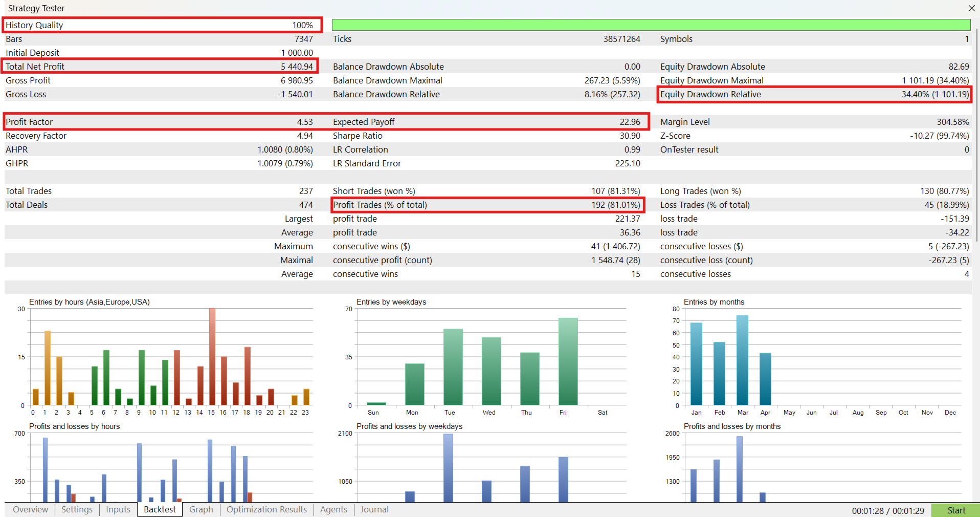
Task: Select the Backtest tab
Action: [160, 509]
